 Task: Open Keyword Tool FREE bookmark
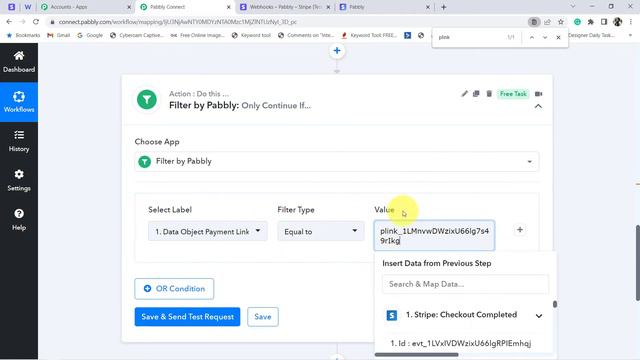point(369,36)
